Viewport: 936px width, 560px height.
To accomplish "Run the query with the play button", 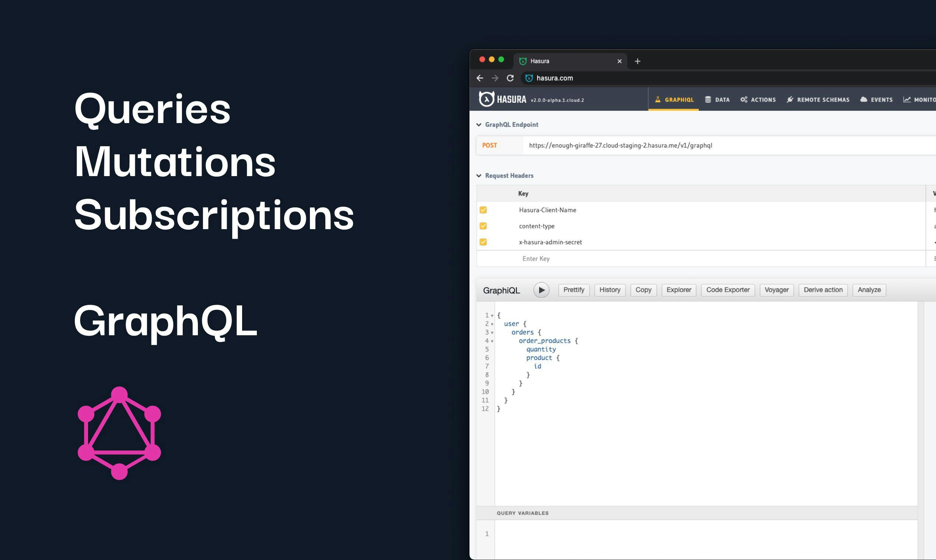I will [541, 290].
